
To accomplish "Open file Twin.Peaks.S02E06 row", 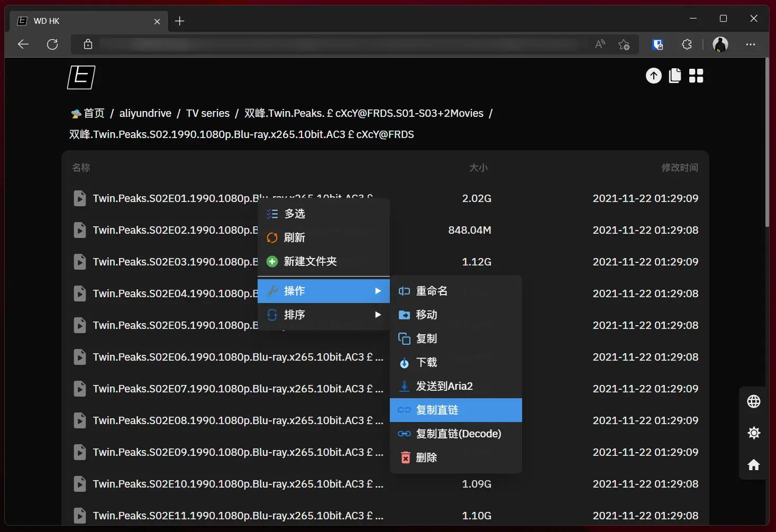I will (x=385, y=357).
